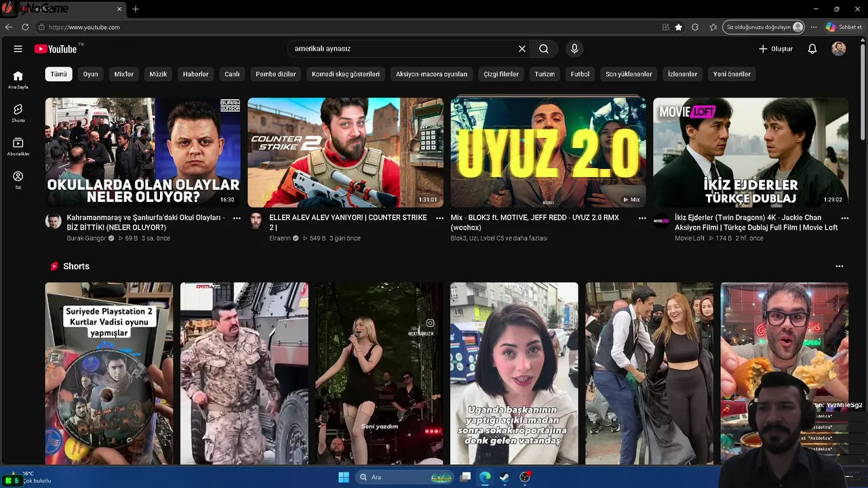The width and height of the screenshot is (868, 488).
Task: Open Suriyede Playstation 2 short
Action: point(109,373)
